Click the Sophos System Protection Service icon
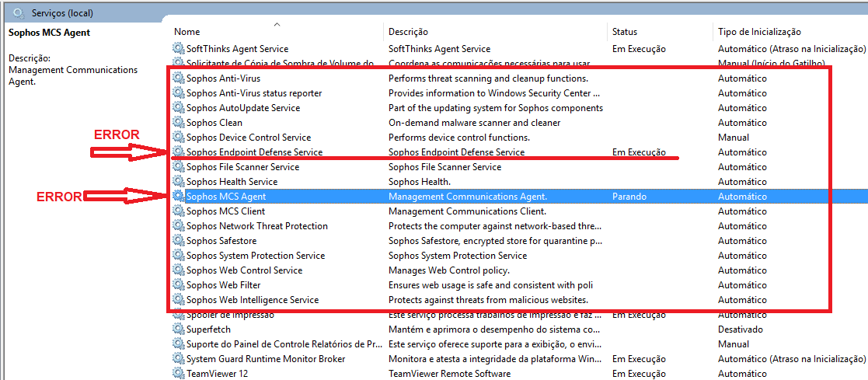The height and width of the screenshot is (380, 868). (x=178, y=256)
